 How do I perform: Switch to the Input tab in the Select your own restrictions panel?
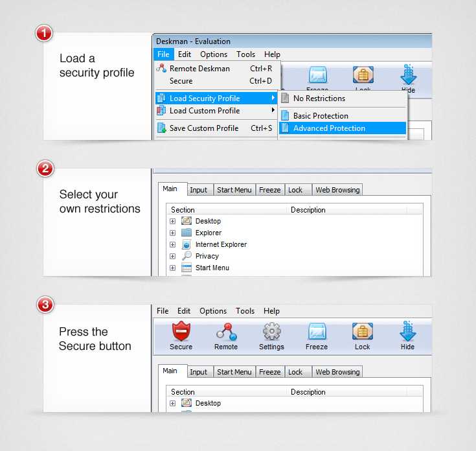(199, 190)
